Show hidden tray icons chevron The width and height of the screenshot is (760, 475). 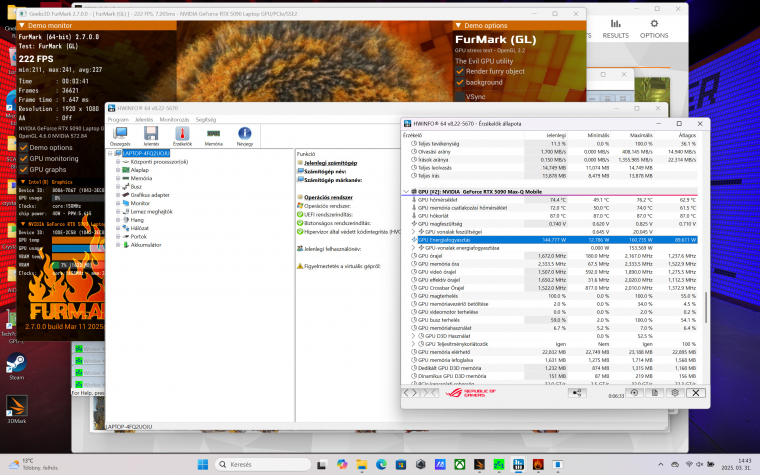[660, 464]
